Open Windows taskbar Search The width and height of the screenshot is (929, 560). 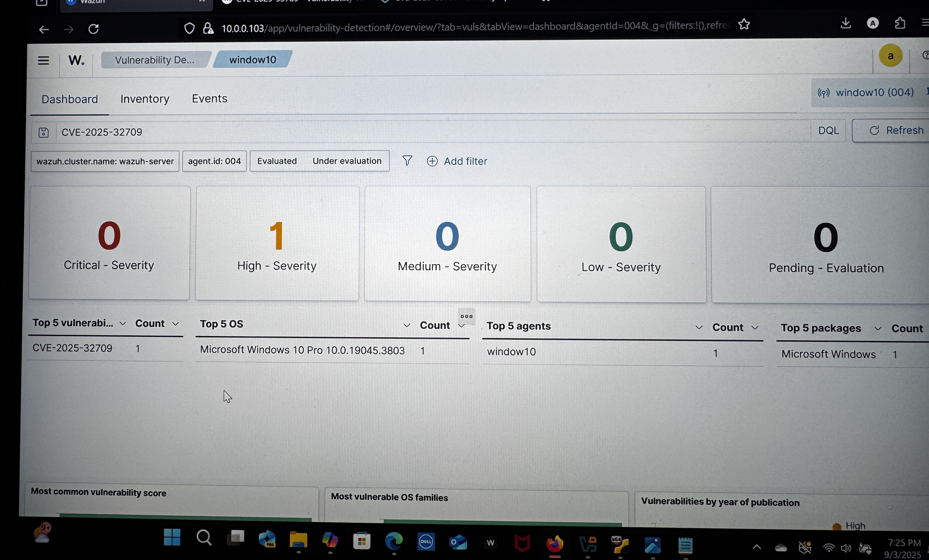point(204,538)
